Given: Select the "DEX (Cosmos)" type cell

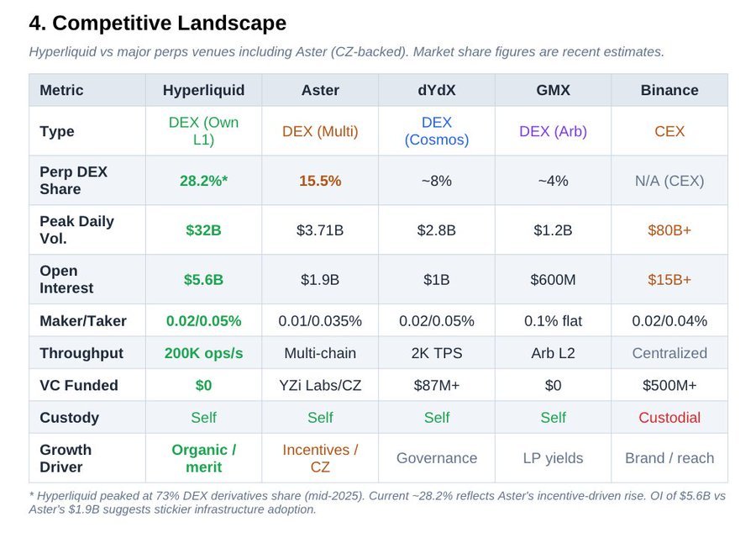Looking at the screenshot, I should [436, 131].
